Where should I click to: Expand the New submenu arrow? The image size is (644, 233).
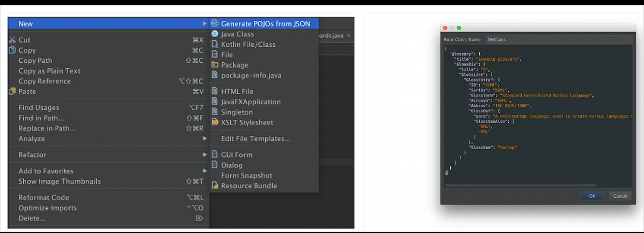[204, 24]
